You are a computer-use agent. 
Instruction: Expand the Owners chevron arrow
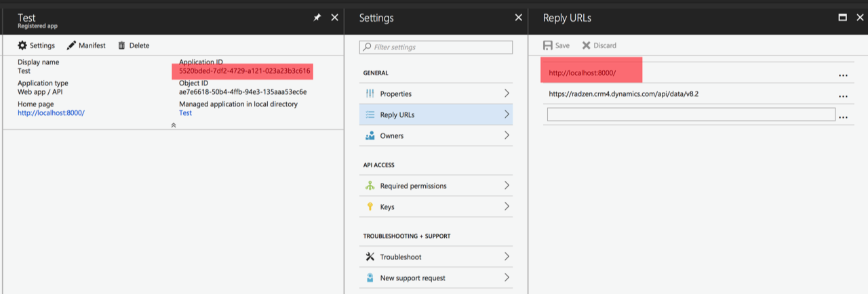click(x=506, y=135)
